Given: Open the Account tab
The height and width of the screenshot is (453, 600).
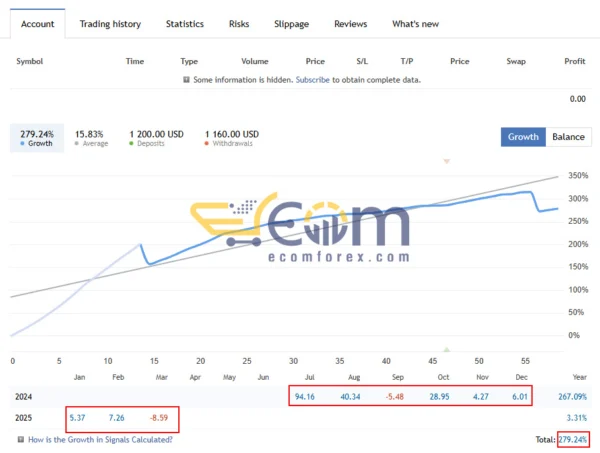Looking at the screenshot, I should coord(38,24).
